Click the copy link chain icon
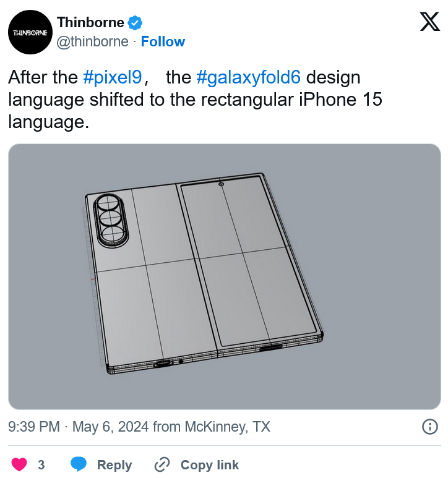Screen dimensions: 448x478 tap(162, 464)
